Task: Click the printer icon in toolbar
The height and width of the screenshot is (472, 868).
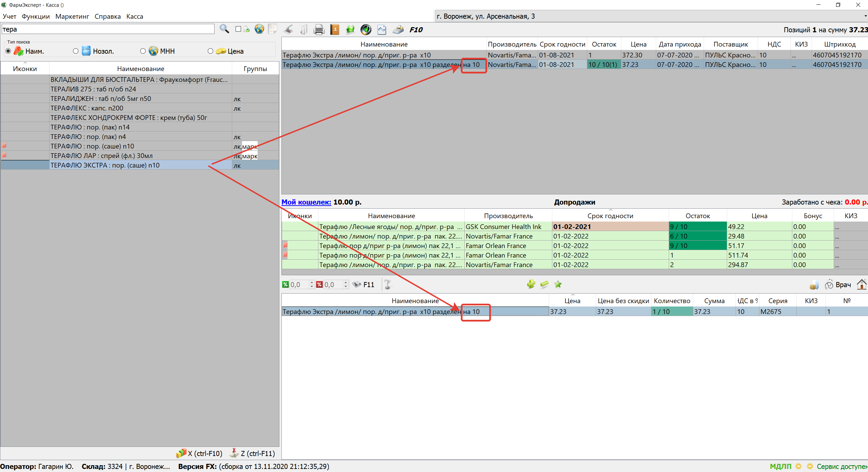Action: (x=319, y=30)
